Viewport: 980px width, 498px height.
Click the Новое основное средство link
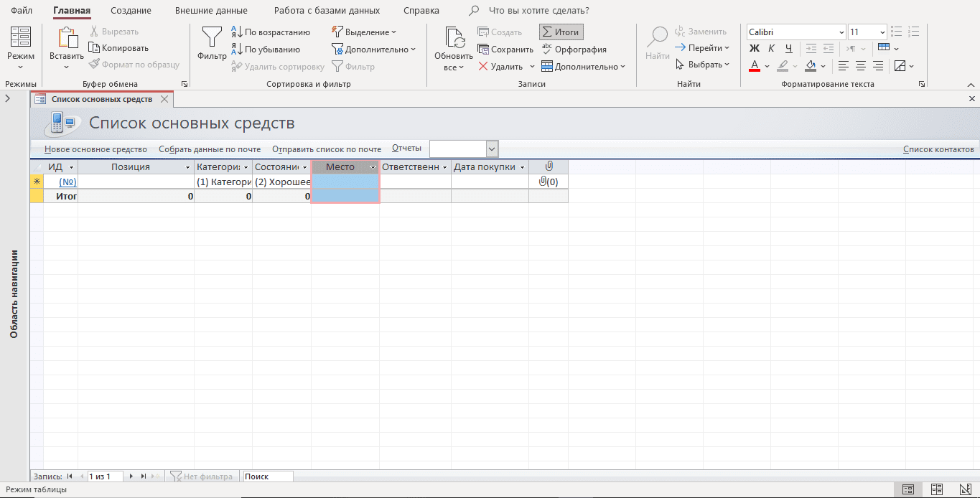95,149
